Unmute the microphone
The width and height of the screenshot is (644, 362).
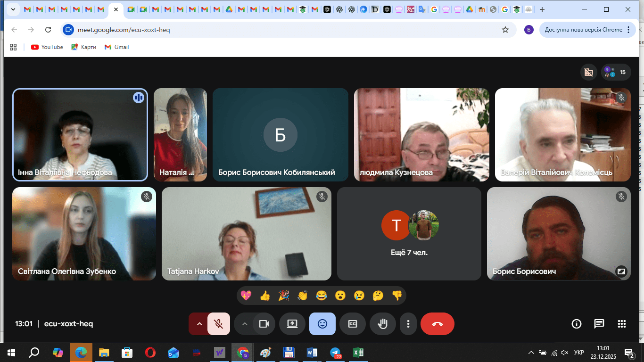point(218,324)
